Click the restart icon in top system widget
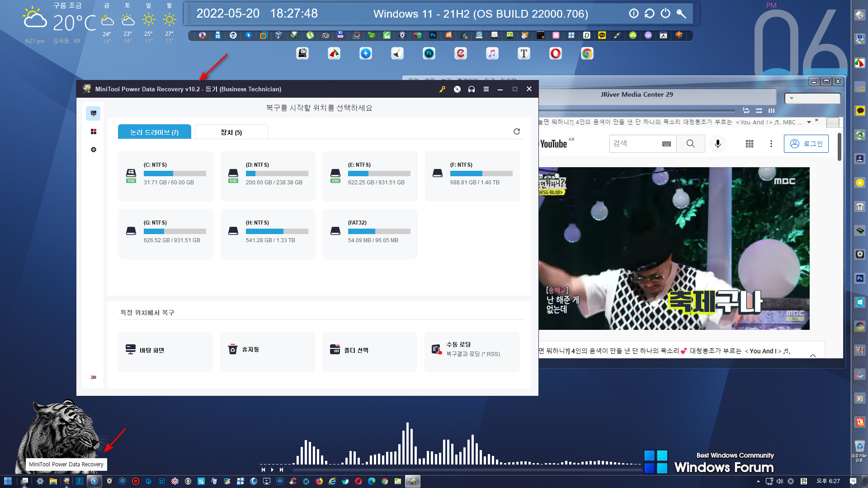 pyautogui.click(x=650, y=14)
